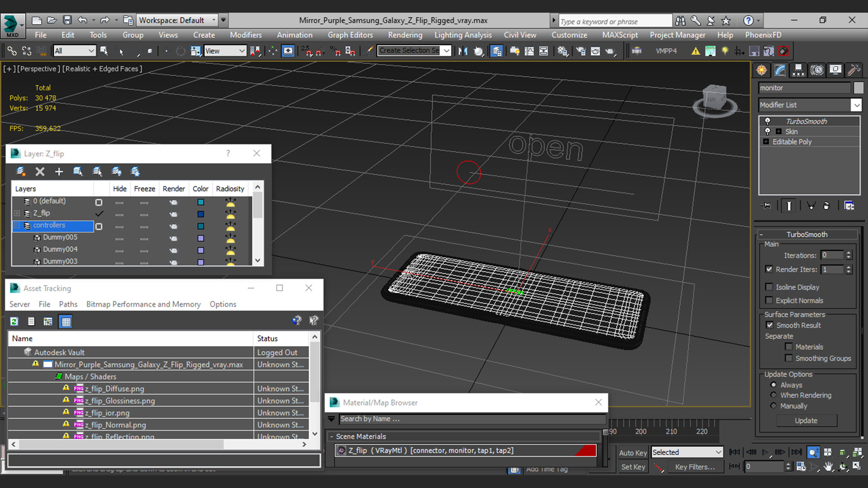This screenshot has width=868, height=488.
Task: Toggle TurboSmooth modifier lightbulb visibility
Action: coord(767,121)
